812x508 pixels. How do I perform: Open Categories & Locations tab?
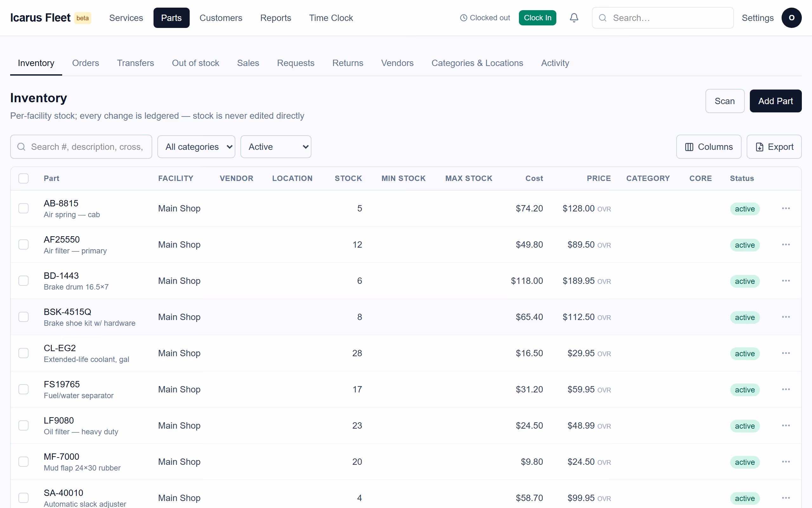click(x=477, y=63)
